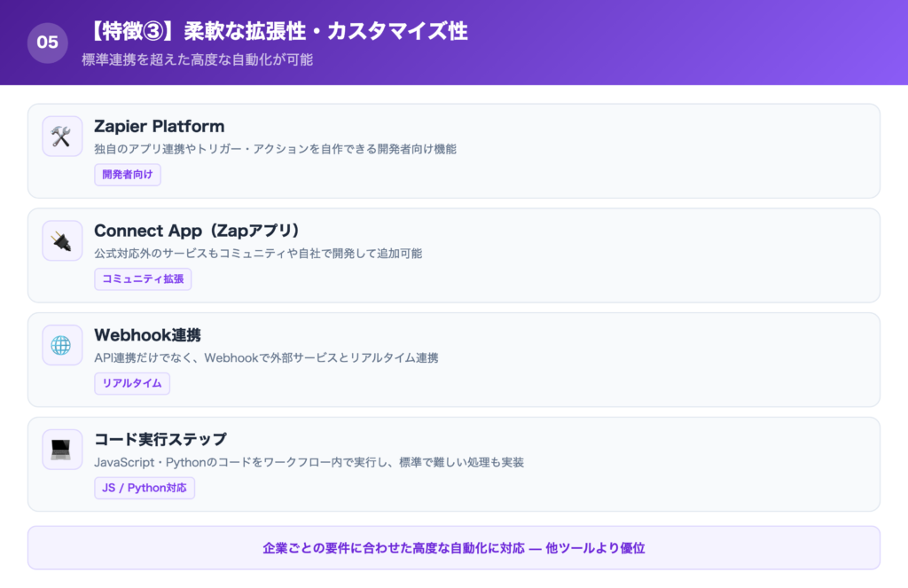Click the crossed tools icon beside Zapier Platform
The image size is (908, 588).
pyautogui.click(x=62, y=136)
